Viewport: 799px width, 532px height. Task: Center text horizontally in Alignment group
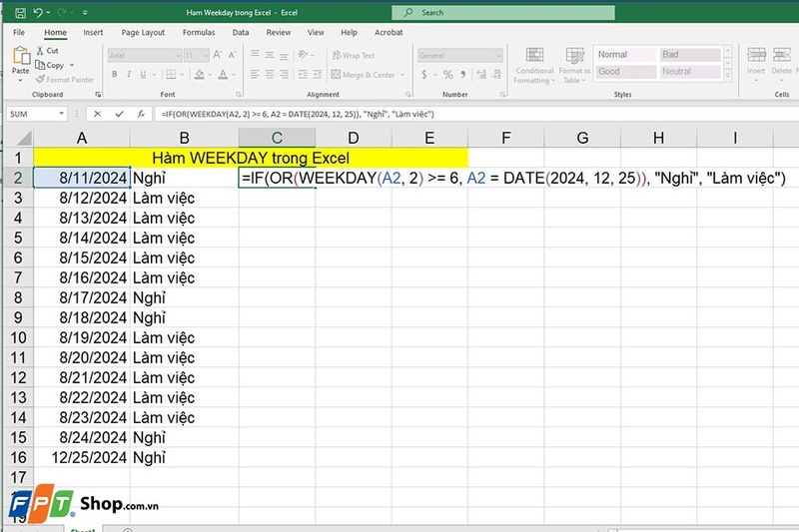[x=270, y=75]
